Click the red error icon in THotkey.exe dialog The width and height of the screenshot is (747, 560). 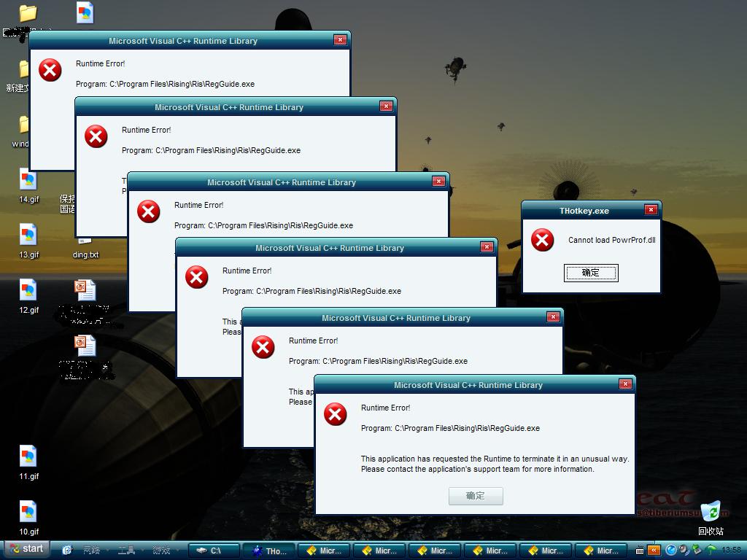pos(543,239)
